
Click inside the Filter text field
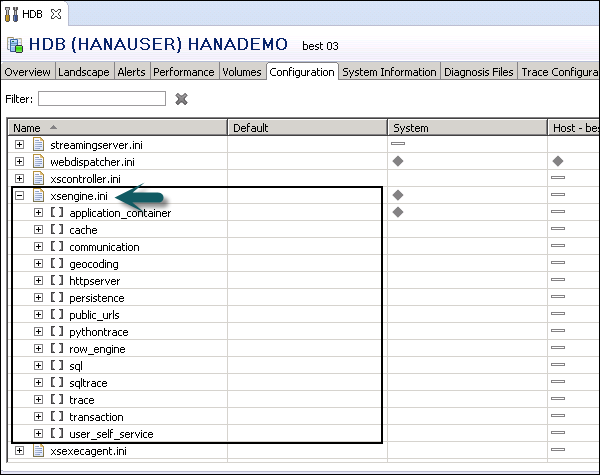101,98
